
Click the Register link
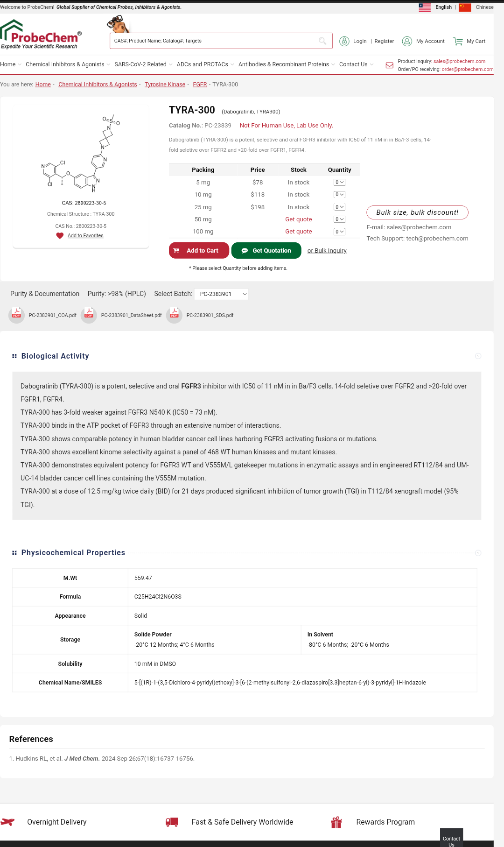pyautogui.click(x=384, y=41)
